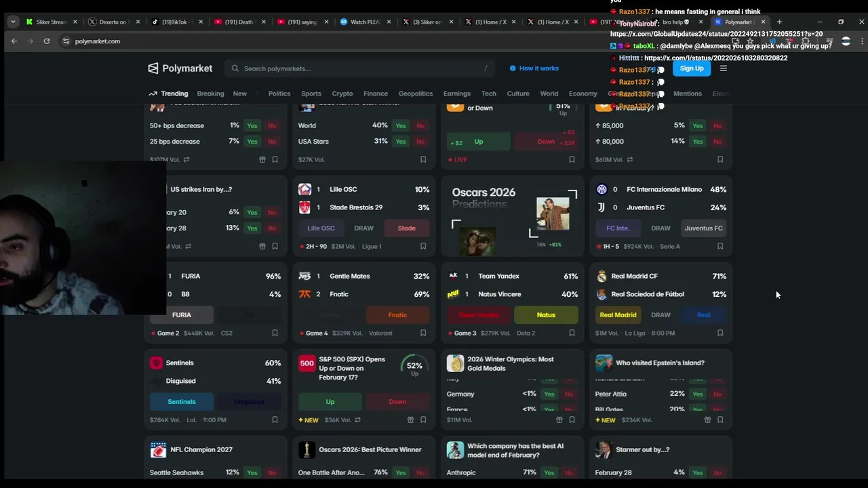This screenshot has width=868, height=488.
Task: Click the repeat icon on the $60M Vol. card
Action: pyautogui.click(x=630, y=160)
